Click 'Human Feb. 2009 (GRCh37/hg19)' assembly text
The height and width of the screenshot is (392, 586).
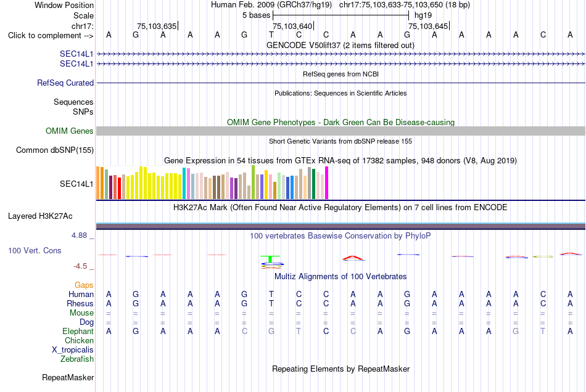click(271, 5)
